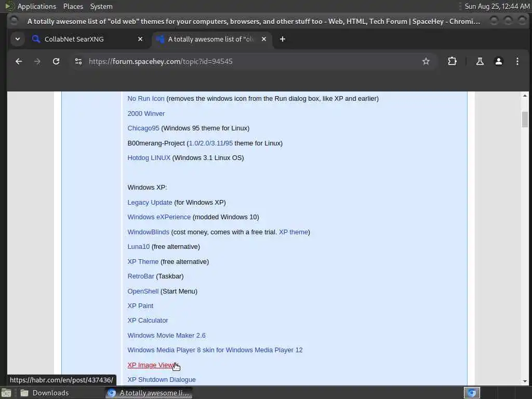Image resolution: width=532 pixels, height=399 pixels.
Task: Bookmark this page with the star icon
Action: 426,61
